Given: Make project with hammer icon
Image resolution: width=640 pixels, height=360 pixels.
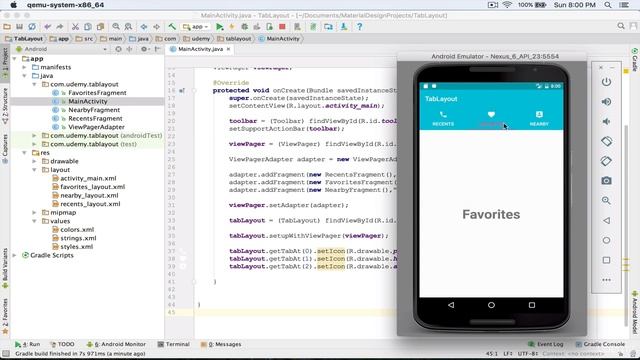Looking at the screenshot, I should (x=172, y=27).
